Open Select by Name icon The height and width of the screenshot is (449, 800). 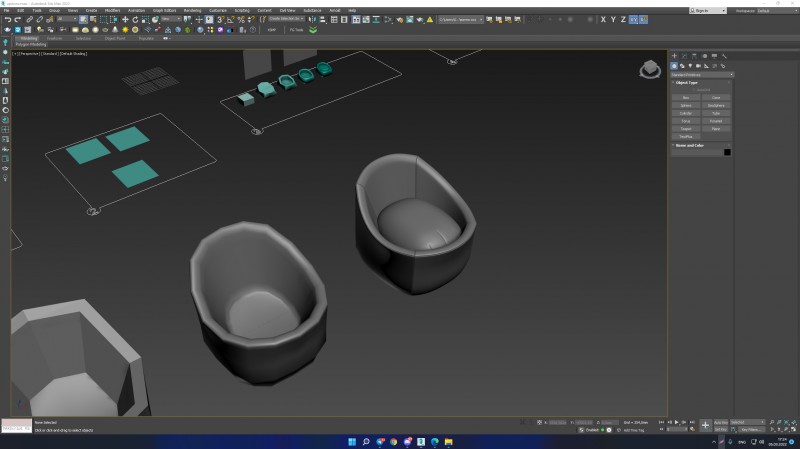(x=93, y=20)
